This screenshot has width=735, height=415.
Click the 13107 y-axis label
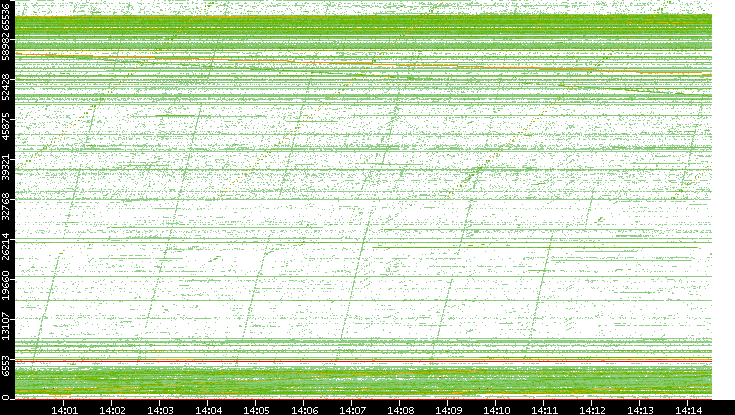[x=5, y=325]
